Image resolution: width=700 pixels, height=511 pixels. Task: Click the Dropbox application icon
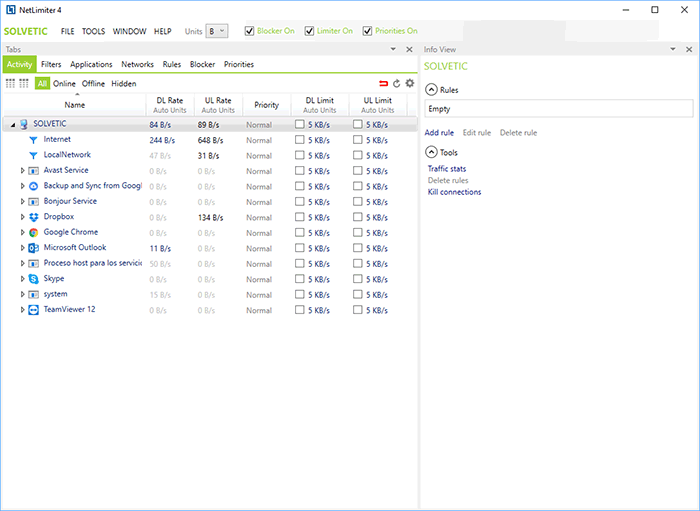[33, 217]
